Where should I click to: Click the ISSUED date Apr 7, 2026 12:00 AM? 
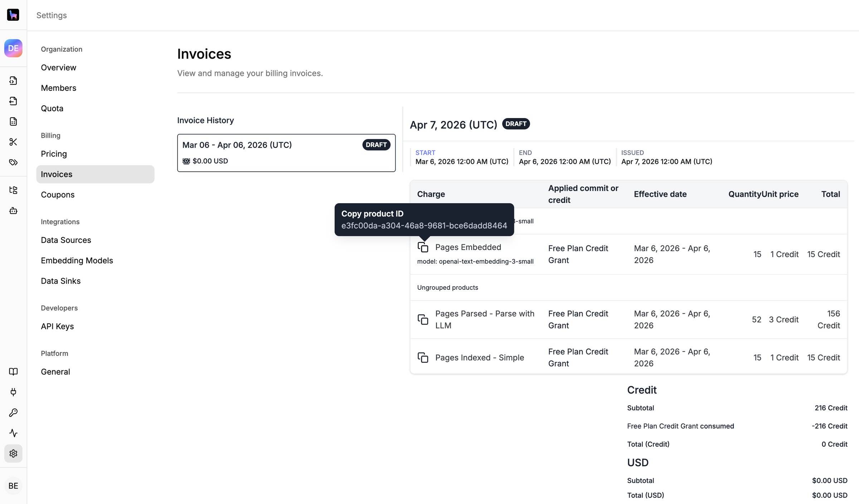(x=666, y=162)
